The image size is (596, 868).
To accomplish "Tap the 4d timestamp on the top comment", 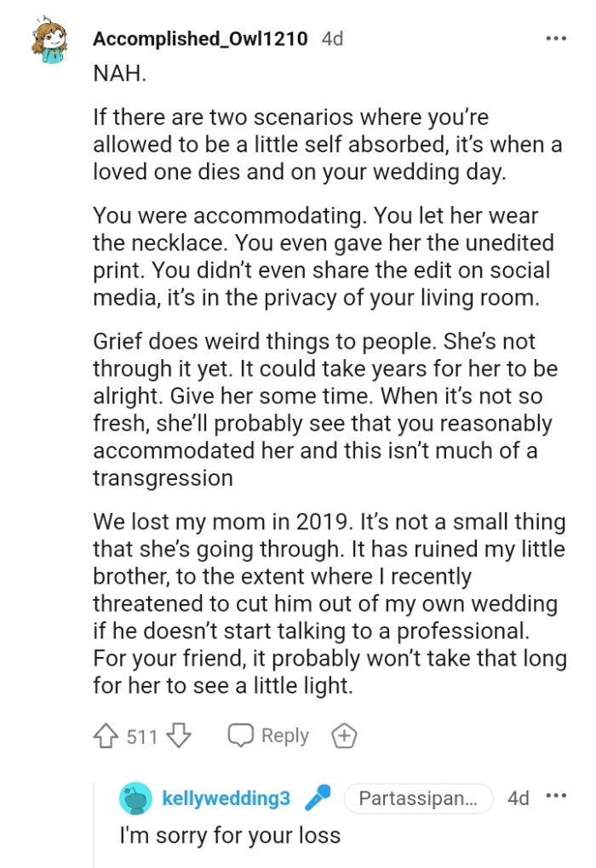I will pos(331,37).
